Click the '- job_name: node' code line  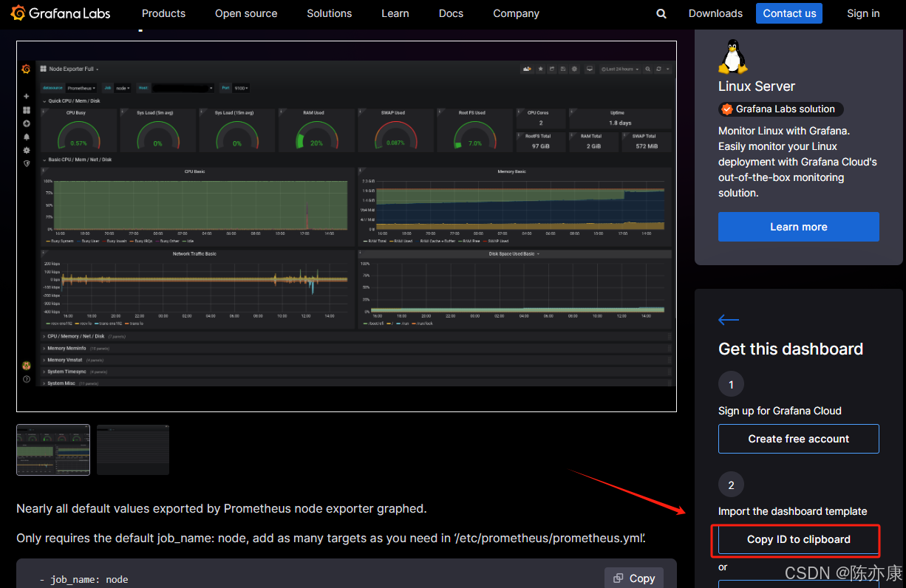tap(84, 580)
